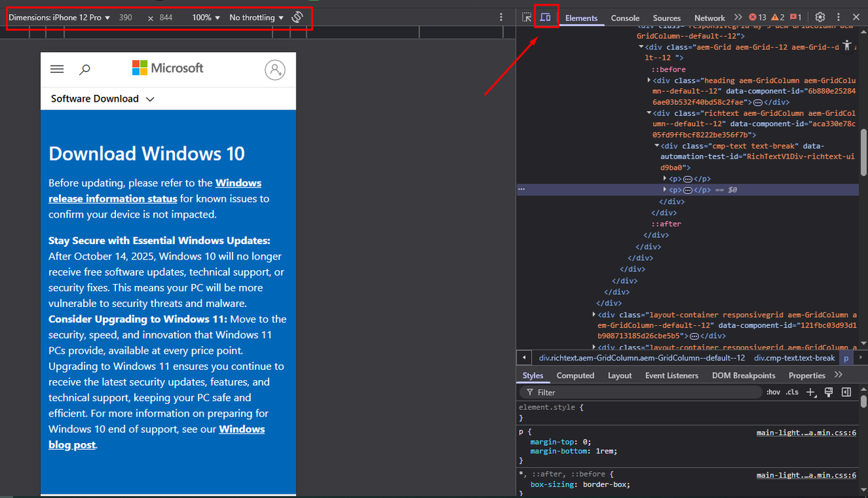Toggle the computed styles sidebar icon
This screenshot has height=498, width=868.
(846, 392)
